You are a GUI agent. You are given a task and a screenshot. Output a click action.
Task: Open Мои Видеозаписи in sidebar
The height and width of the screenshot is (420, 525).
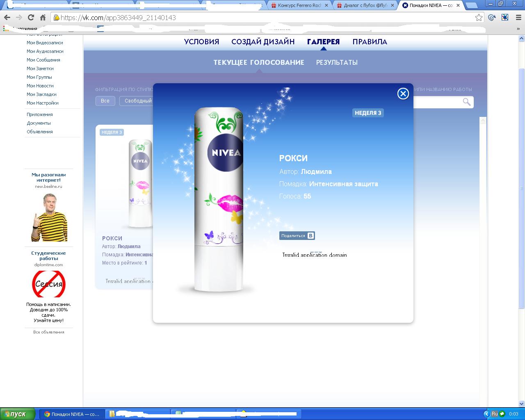point(45,43)
